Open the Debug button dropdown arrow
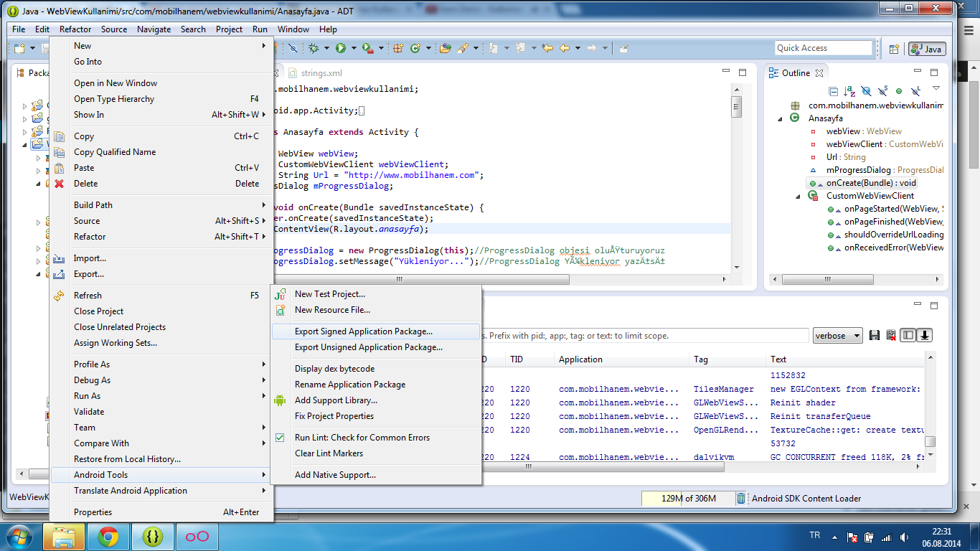This screenshot has width=980, height=551. click(x=326, y=48)
